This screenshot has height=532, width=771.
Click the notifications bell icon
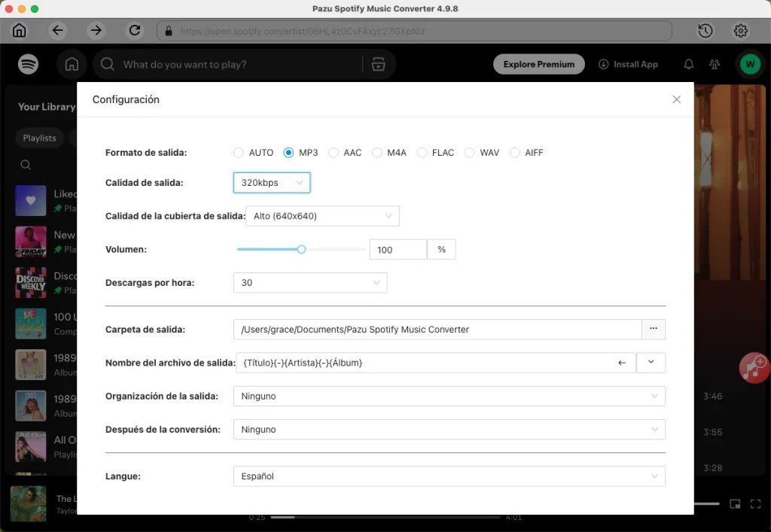(x=688, y=64)
